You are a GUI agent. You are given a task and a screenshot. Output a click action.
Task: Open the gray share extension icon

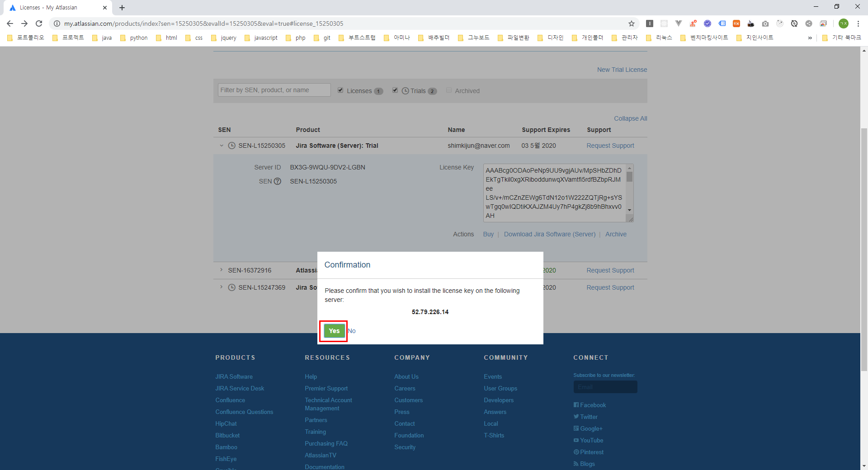click(809, 23)
